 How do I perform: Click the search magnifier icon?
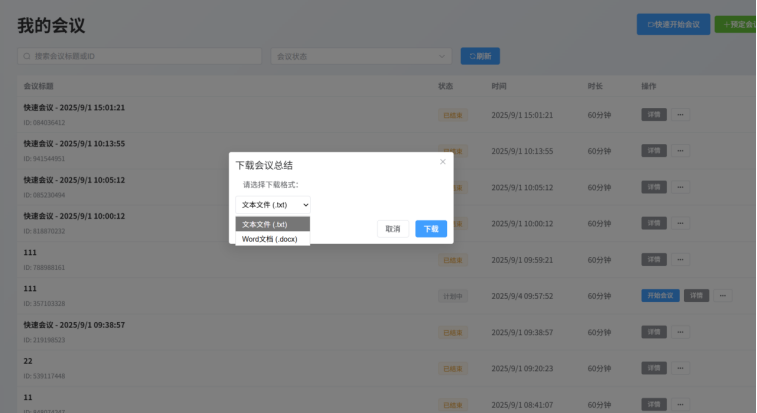pos(27,56)
